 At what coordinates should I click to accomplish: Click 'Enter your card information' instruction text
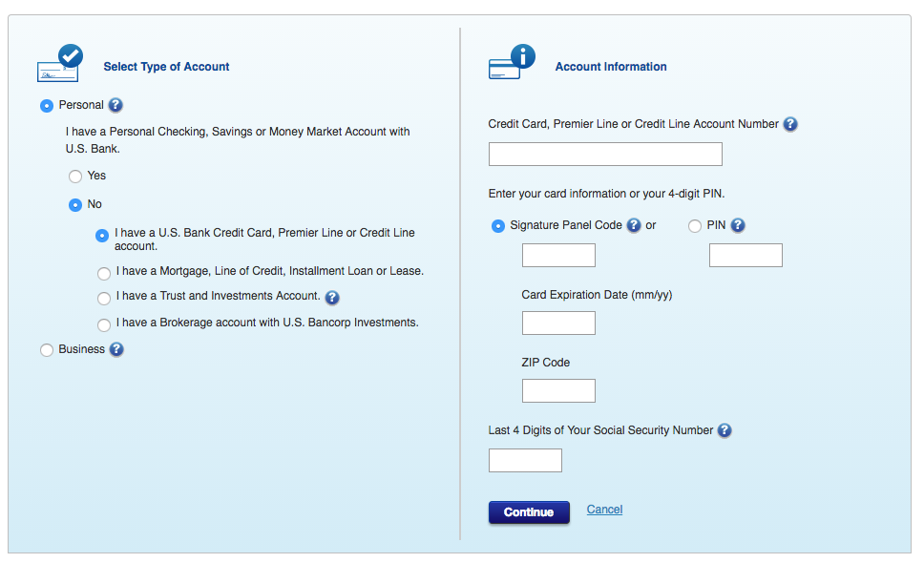(x=606, y=194)
